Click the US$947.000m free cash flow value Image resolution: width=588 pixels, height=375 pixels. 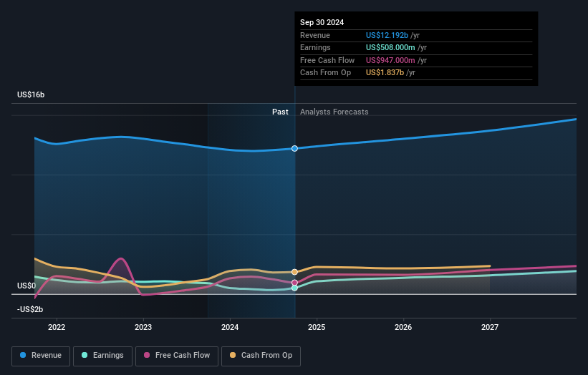tap(390, 60)
